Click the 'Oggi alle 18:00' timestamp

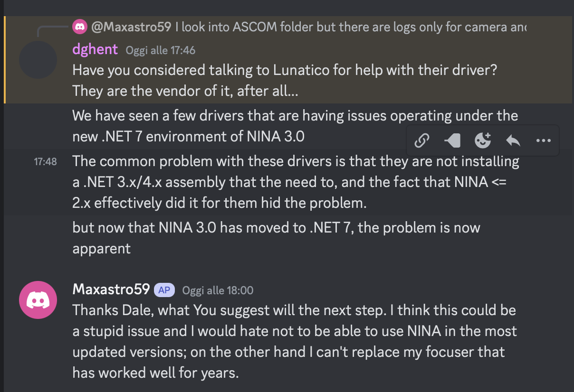pyautogui.click(x=218, y=290)
